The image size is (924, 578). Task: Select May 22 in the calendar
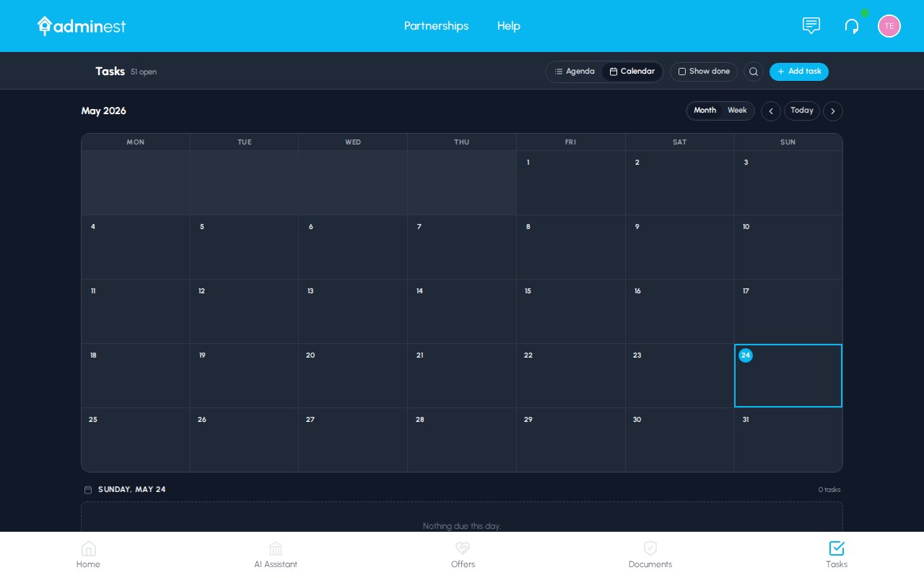[571, 376]
